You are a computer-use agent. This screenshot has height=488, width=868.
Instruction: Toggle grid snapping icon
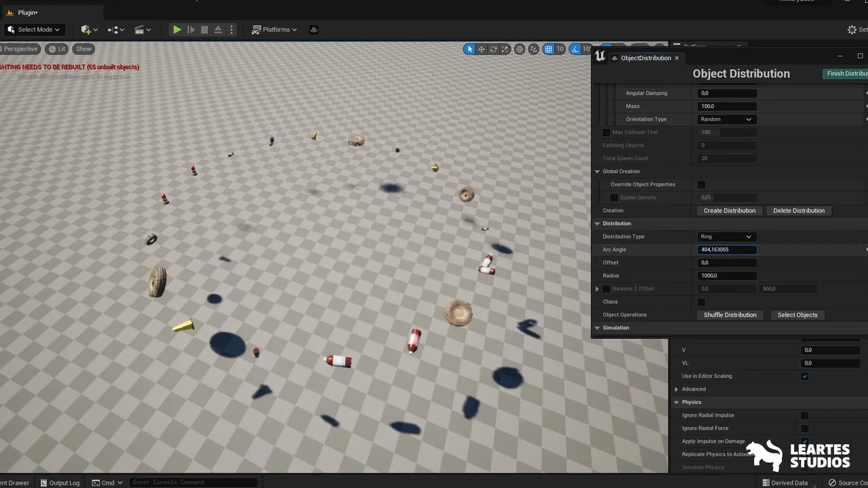click(x=549, y=49)
